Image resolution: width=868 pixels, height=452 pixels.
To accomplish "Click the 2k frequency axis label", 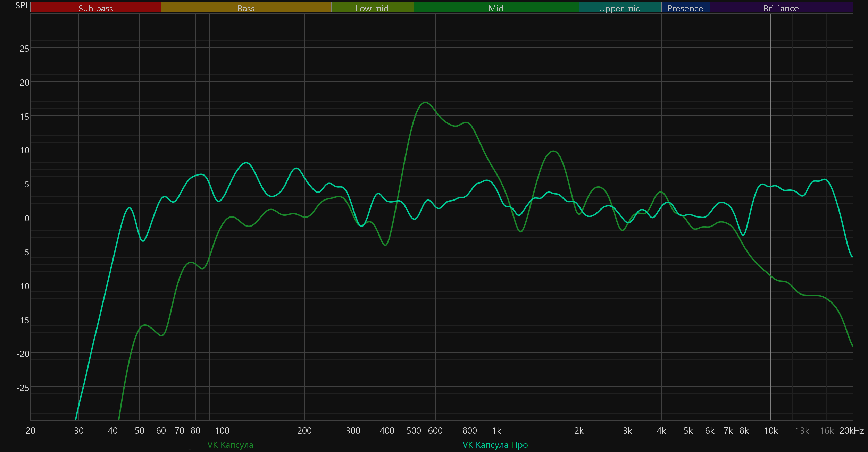I will [579, 430].
